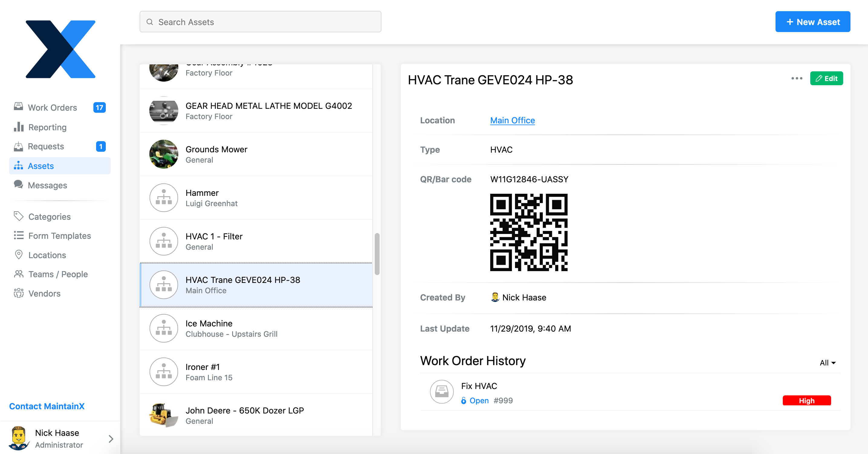This screenshot has height=454, width=868.
Task: Open the Fix HVAC work order
Action: click(630, 393)
